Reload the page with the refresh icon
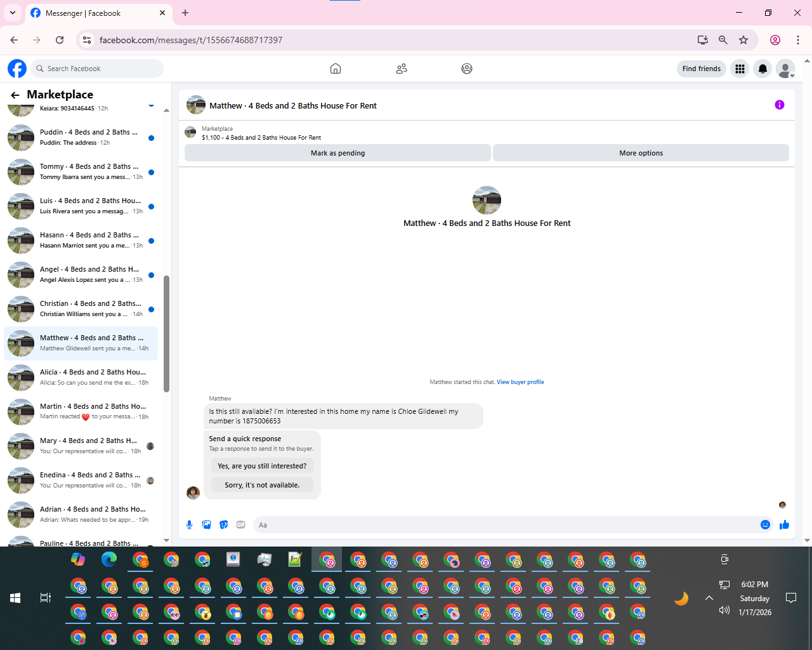 pyautogui.click(x=60, y=40)
